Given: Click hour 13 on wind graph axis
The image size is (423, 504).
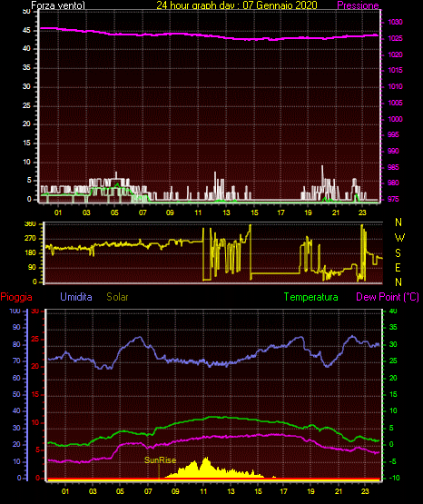Looking at the screenshot, I should [226, 212].
